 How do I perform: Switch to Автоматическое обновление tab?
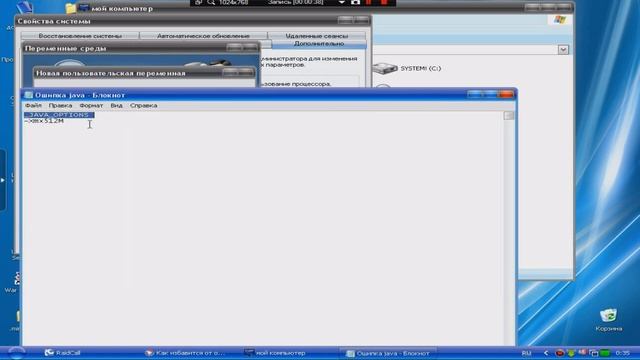pyautogui.click(x=203, y=36)
